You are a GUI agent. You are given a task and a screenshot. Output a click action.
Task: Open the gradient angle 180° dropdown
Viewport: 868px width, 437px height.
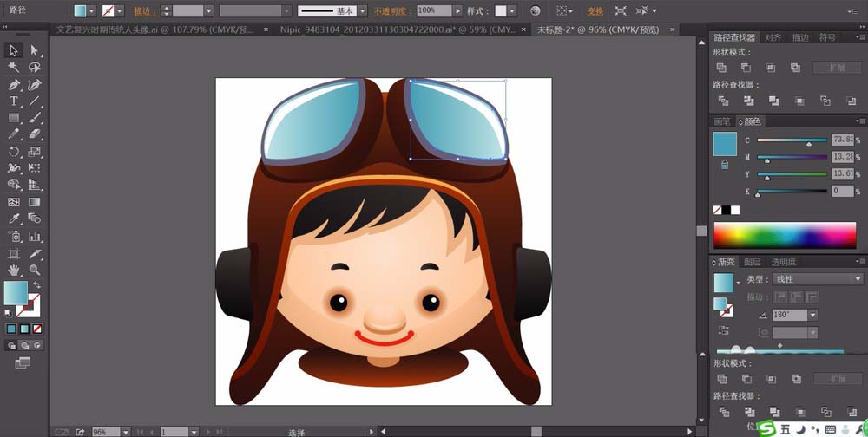click(812, 316)
